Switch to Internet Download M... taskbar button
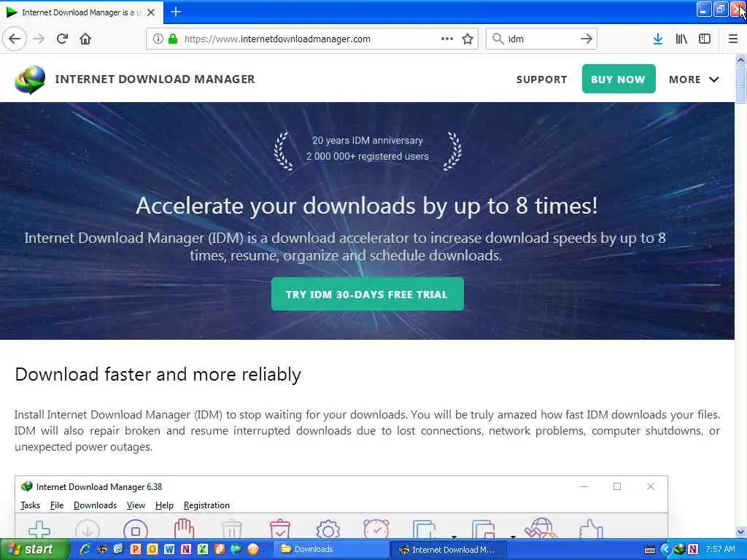747x560 pixels. [x=448, y=550]
